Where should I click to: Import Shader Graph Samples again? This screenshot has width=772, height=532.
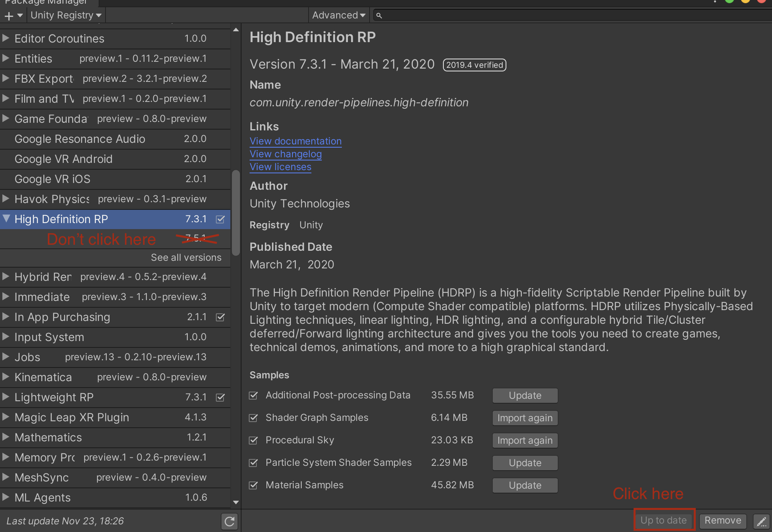[x=525, y=418]
